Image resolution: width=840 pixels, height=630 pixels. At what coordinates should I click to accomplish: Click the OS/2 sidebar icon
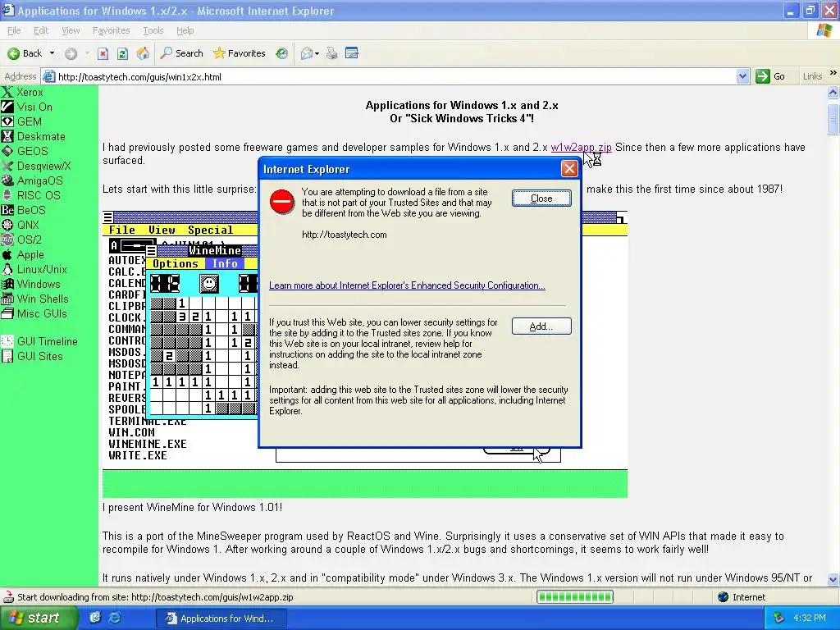click(7, 240)
